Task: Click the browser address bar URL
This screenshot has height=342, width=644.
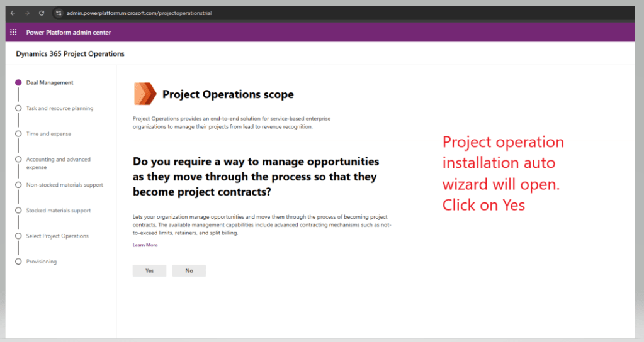Action: [138, 13]
